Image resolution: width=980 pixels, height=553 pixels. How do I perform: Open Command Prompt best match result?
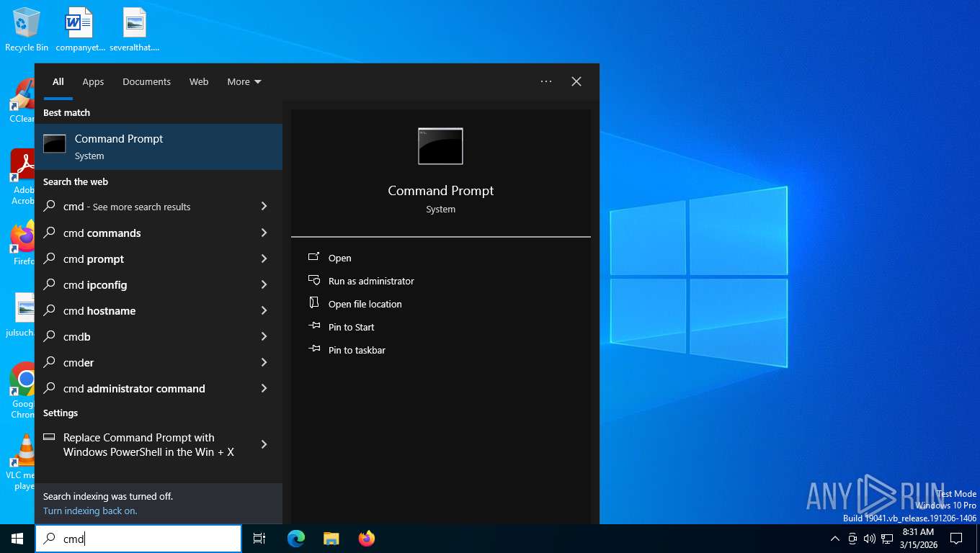click(159, 147)
